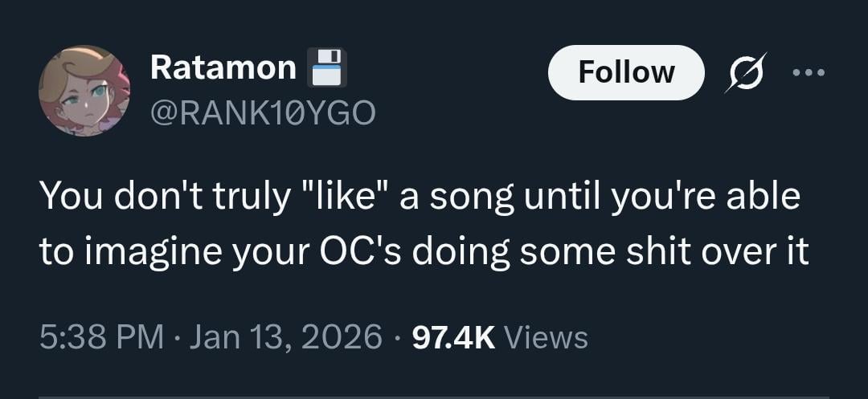Screen dimensions: 868x399
Task: Open Ratamon's profile avatar picture
Action: 84,91
